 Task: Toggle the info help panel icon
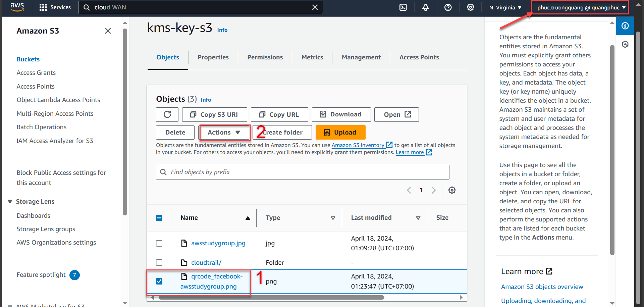click(625, 26)
